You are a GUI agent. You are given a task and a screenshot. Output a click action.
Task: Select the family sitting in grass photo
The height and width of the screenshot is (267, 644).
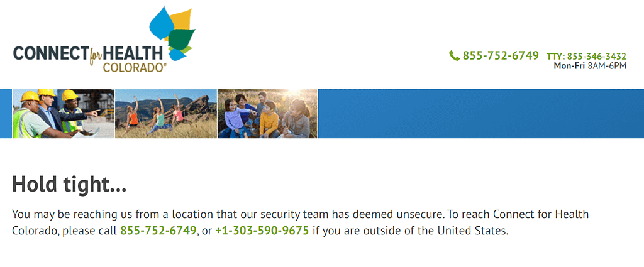coord(267,114)
